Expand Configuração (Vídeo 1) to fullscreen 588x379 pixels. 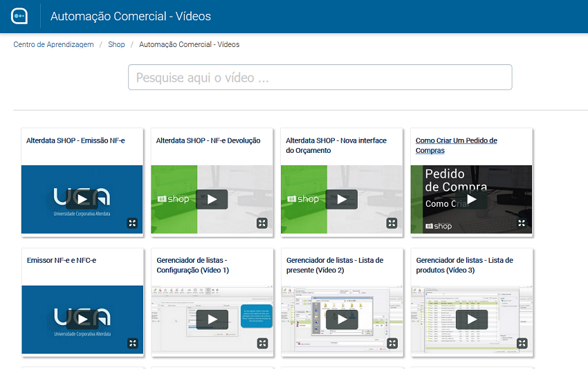(262, 343)
